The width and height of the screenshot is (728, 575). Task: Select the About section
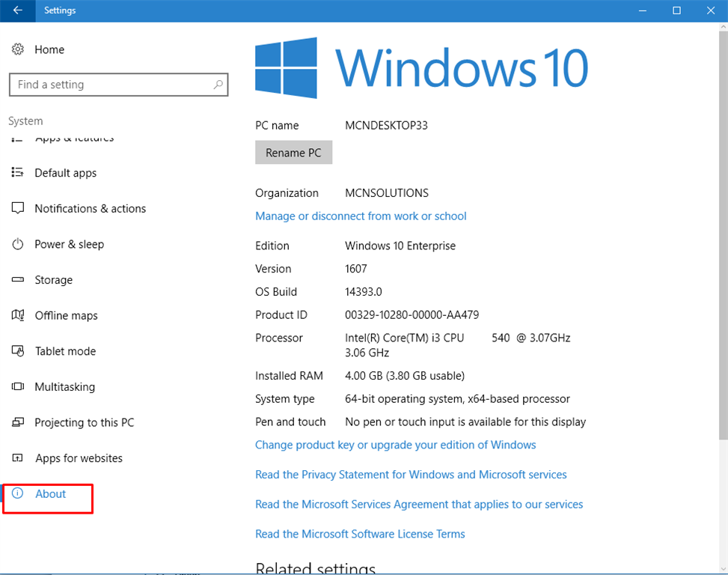[51, 493]
